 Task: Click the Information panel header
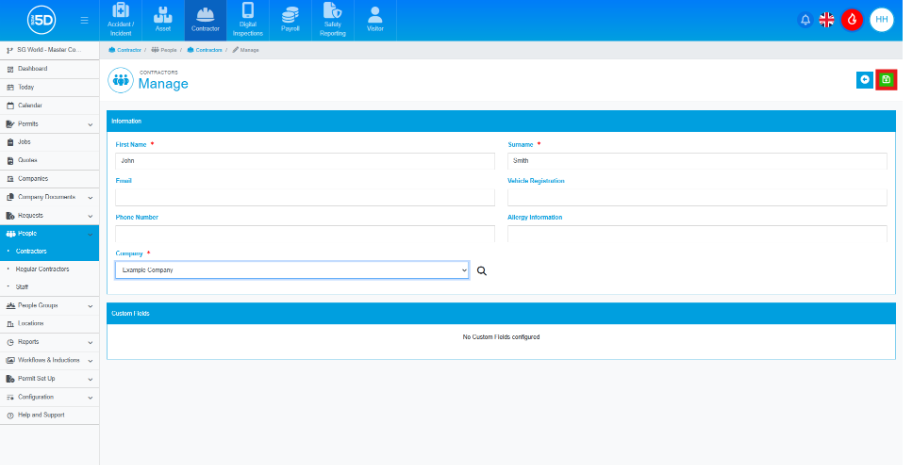pos(501,121)
